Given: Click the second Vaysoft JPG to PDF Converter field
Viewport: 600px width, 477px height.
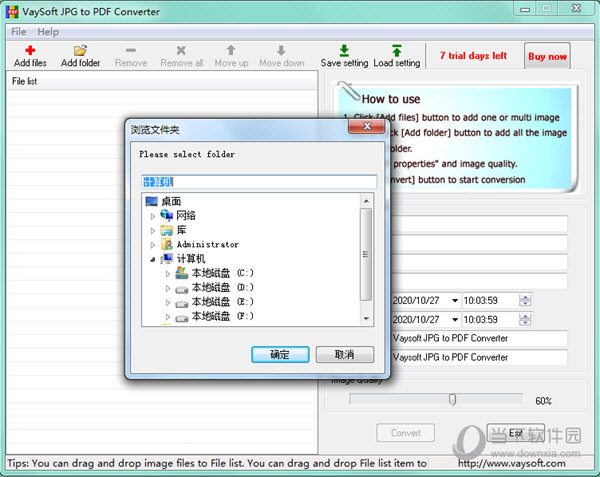Looking at the screenshot, I should (479, 357).
